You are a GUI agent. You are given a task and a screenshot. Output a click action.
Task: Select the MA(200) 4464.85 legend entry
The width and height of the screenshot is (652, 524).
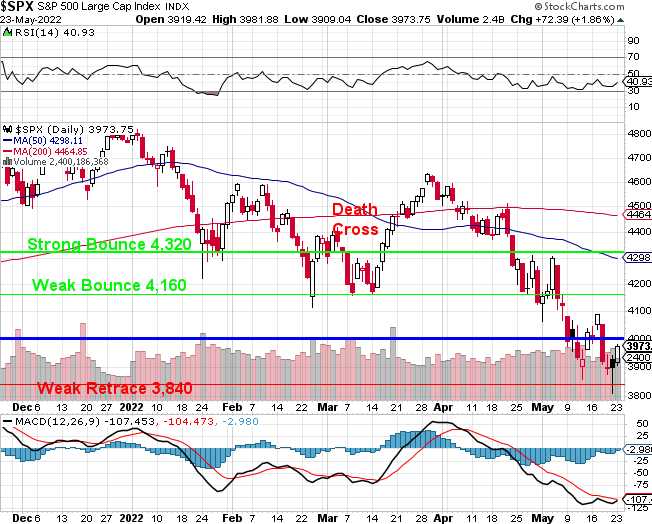tap(53, 151)
